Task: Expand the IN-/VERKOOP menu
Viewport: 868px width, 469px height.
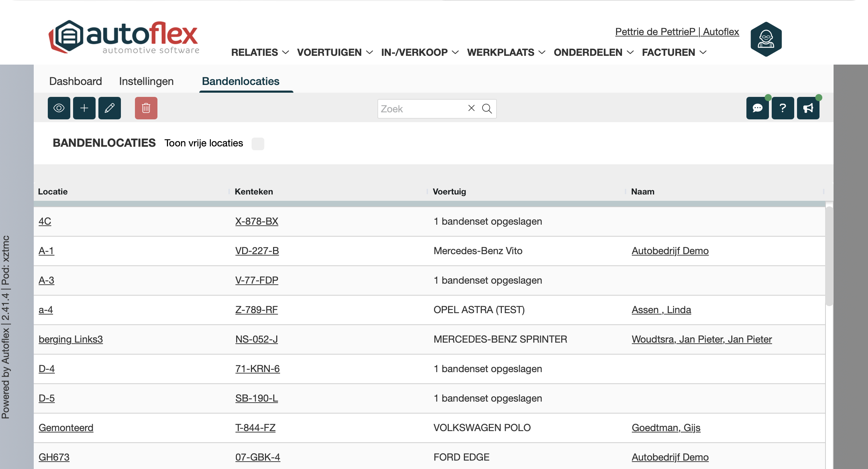Action: click(420, 52)
